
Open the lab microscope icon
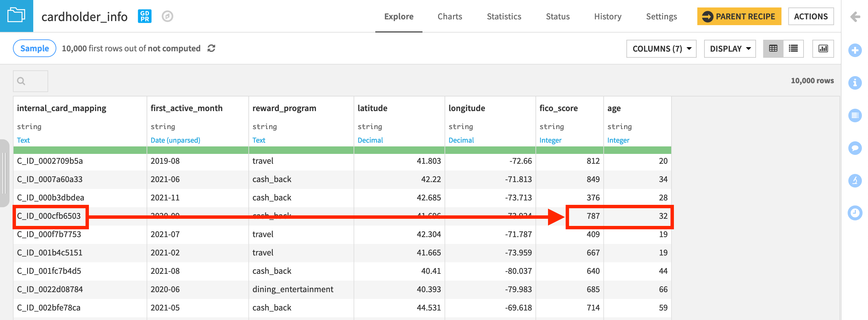[855, 180]
